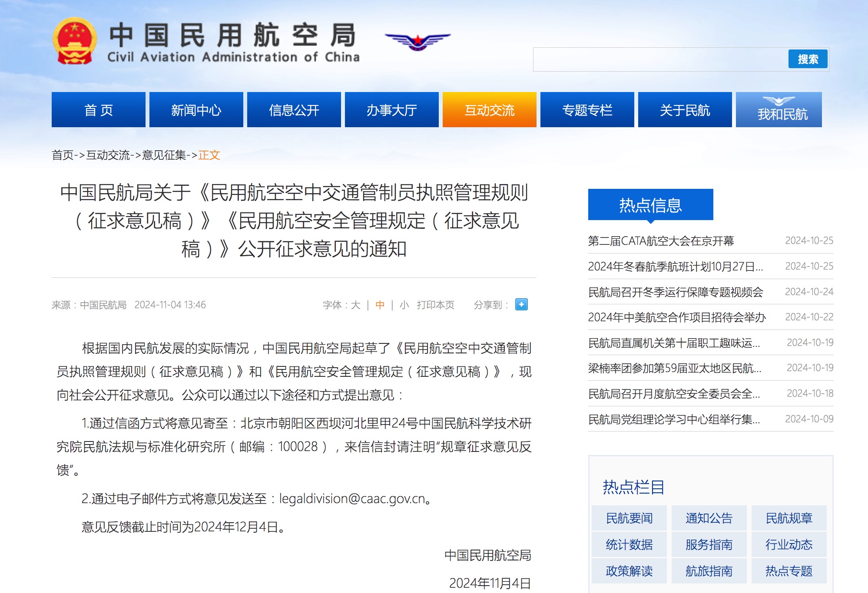This screenshot has height=593, width=868.
Task: Navigate to 意见征集 breadcrumb
Action: point(164,155)
